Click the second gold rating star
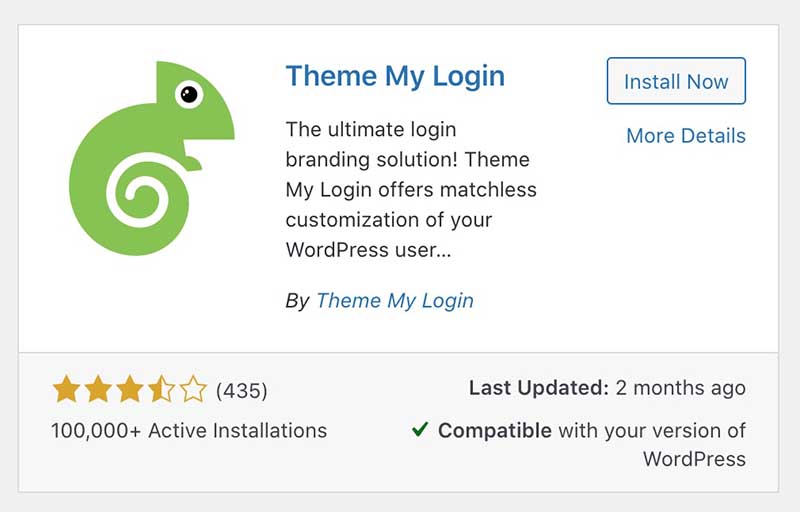The image size is (800, 512). [98, 389]
